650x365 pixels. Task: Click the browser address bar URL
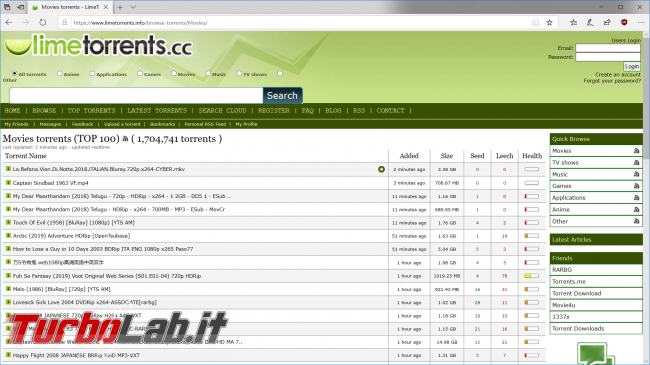pyautogui.click(x=141, y=23)
